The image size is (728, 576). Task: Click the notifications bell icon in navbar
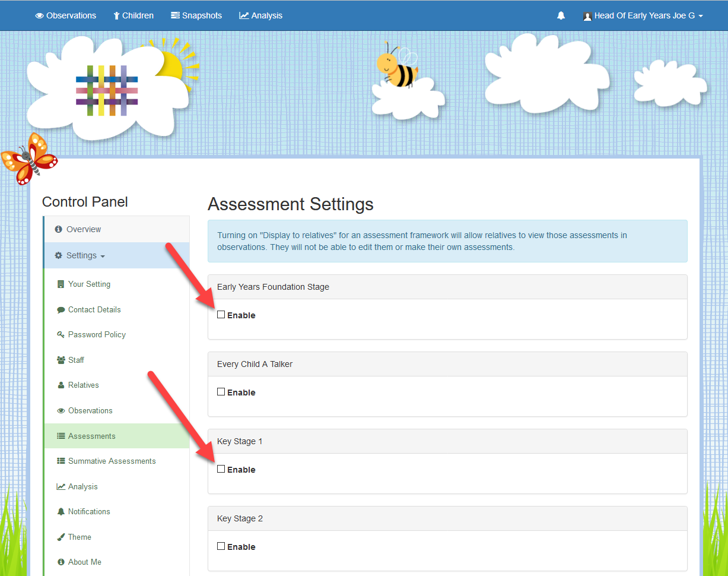coord(561,16)
